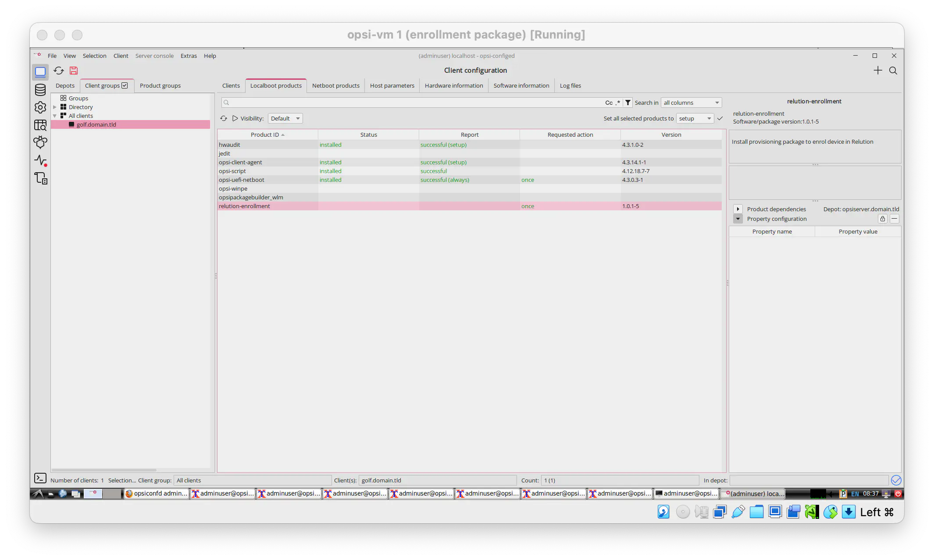Viewport: 934px width, 560px height.
Task: Switch to the Netboot products tab
Action: pyautogui.click(x=335, y=85)
